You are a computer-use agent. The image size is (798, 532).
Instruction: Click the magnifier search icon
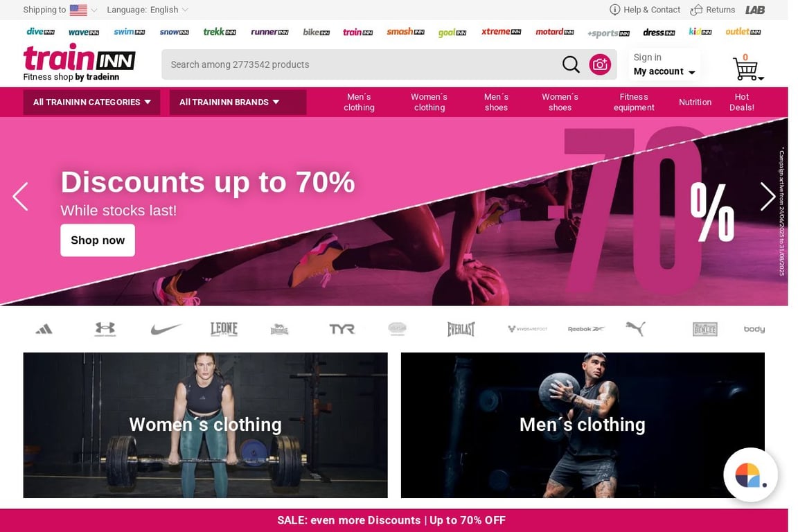click(x=571, y=64)
